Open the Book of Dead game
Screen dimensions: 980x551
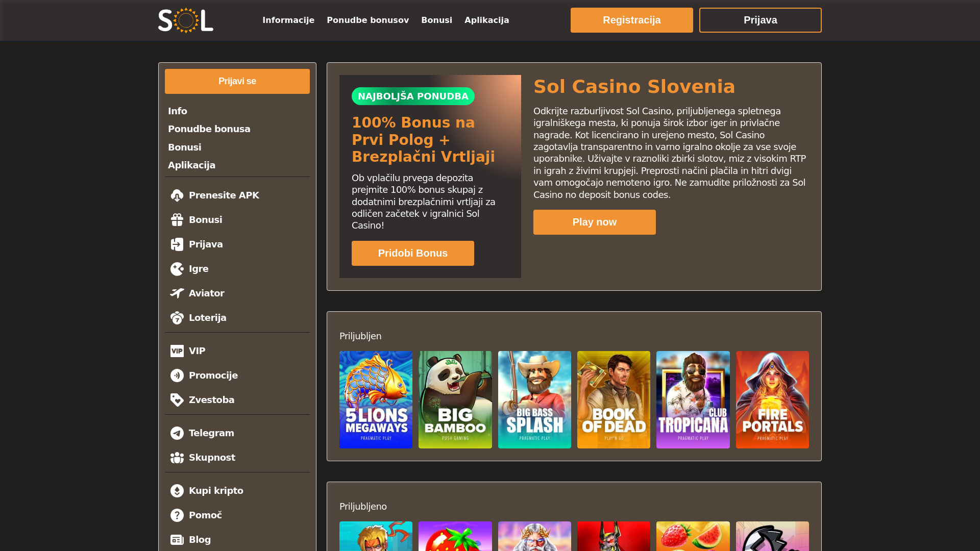pos(614,400)
